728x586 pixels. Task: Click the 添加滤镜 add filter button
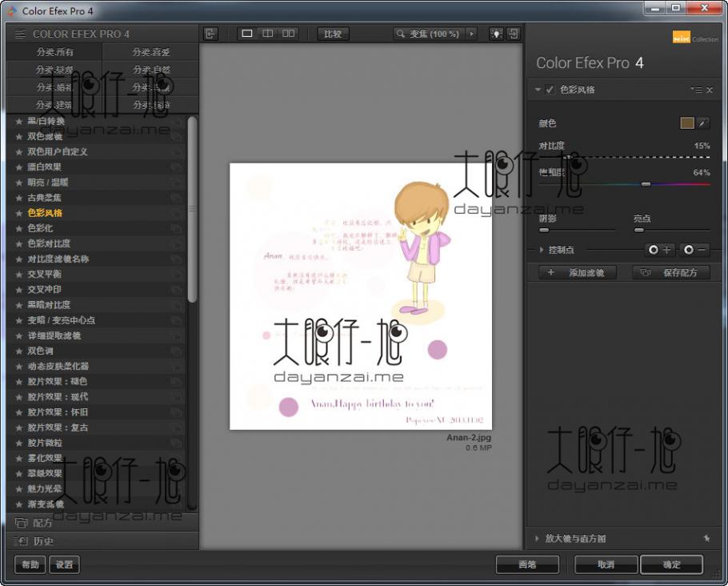(578, 273)
